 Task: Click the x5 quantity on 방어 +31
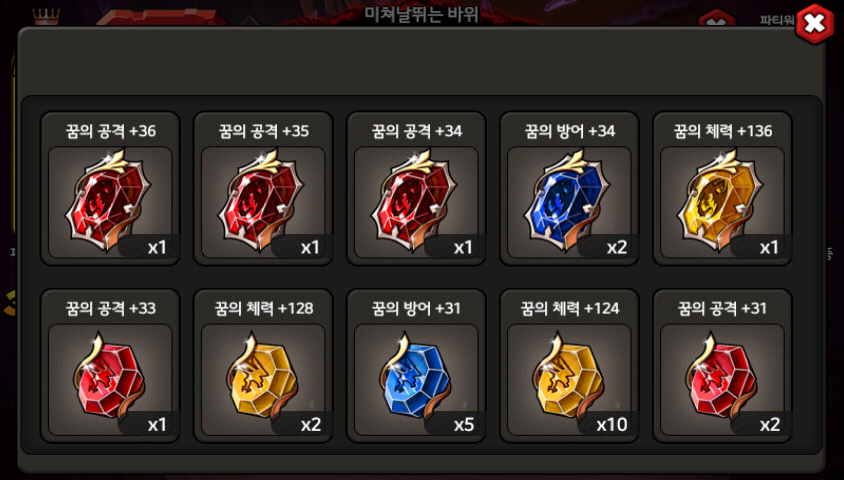[463, 425]
